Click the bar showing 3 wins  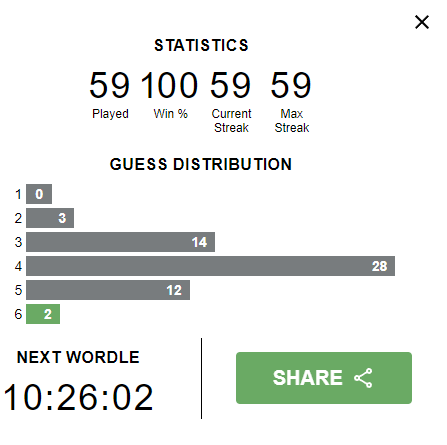click(50, 218)
